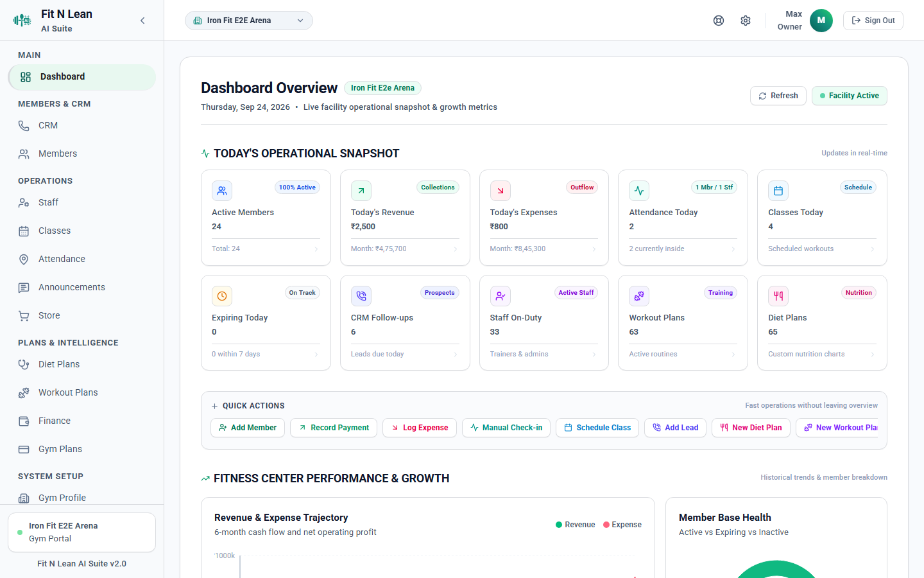Open Announcements in the sidebar
924x578 pixels.
pos(82,288)
